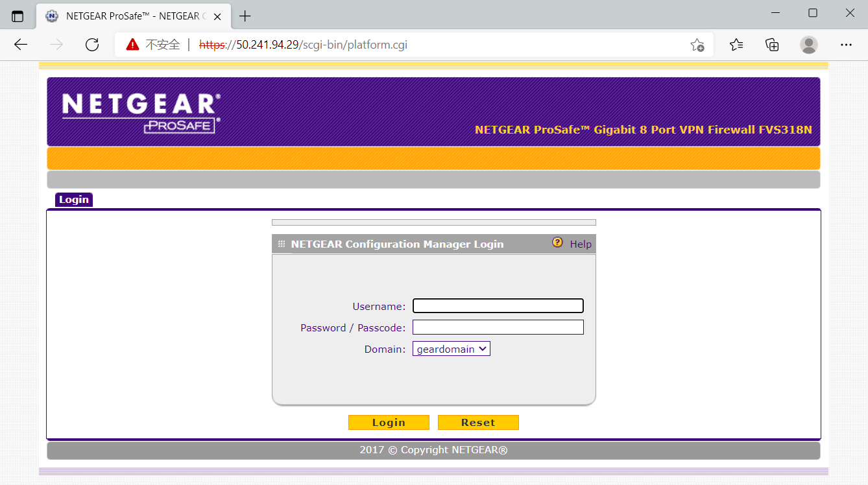Viewport: 868px width, 485px height.
Task: Minimize the browser window
Action: pyautogui.click(x=775, y=13)
